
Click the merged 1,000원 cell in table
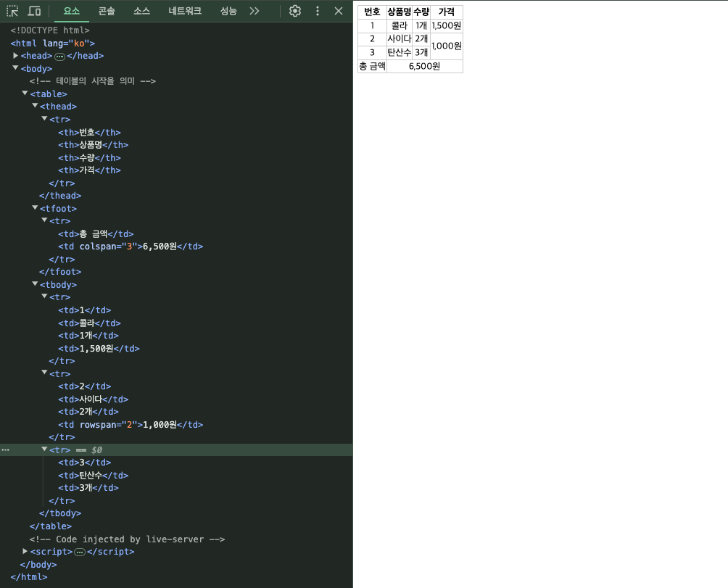[446, 46]
